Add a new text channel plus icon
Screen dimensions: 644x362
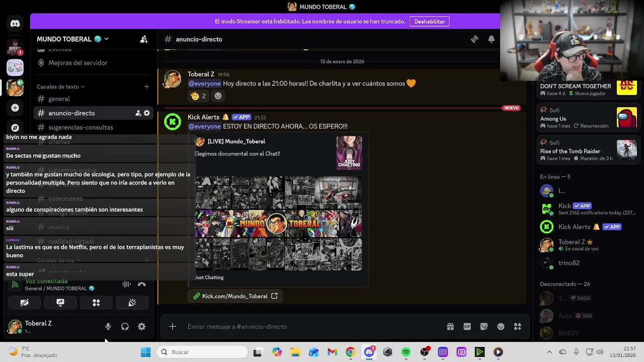146,86
